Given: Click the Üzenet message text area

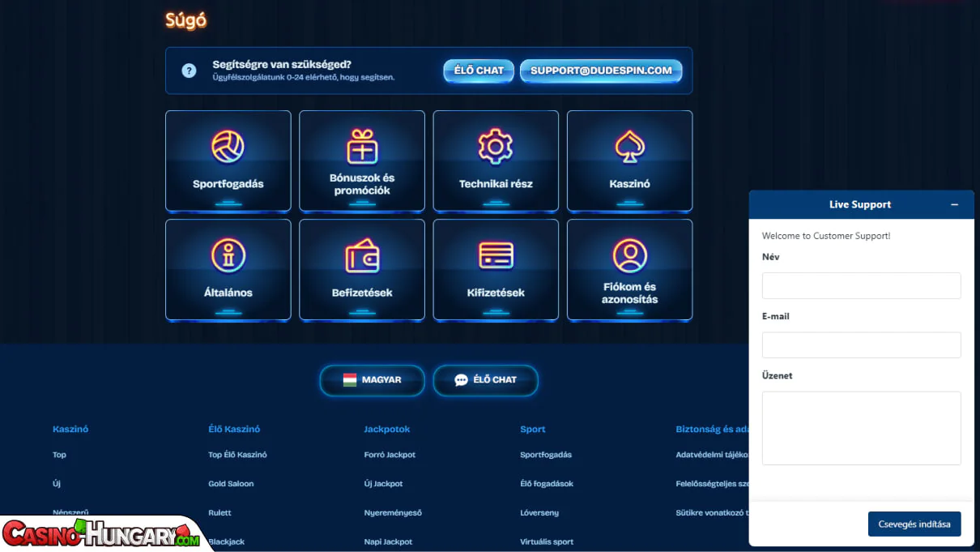Looking at the screenshot, I should (861, 428).
